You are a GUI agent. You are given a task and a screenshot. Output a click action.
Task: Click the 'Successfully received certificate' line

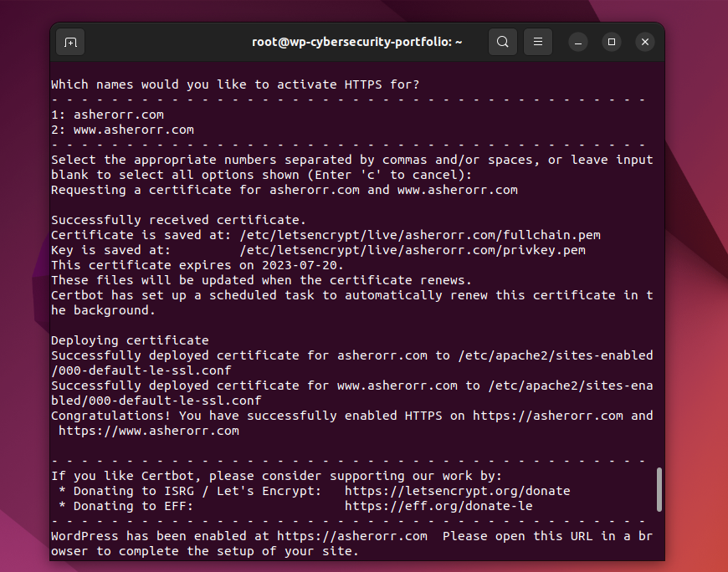[178, 220]
